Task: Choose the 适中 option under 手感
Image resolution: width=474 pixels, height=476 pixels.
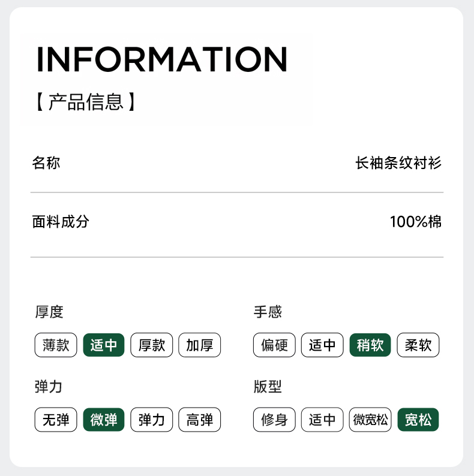Action: tap(322, 345)
